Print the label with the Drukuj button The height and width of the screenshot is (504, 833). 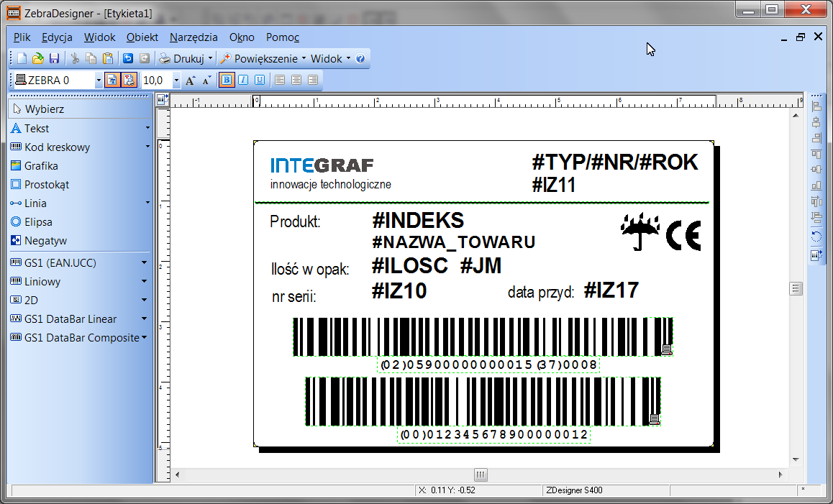[x=182, y=58]
